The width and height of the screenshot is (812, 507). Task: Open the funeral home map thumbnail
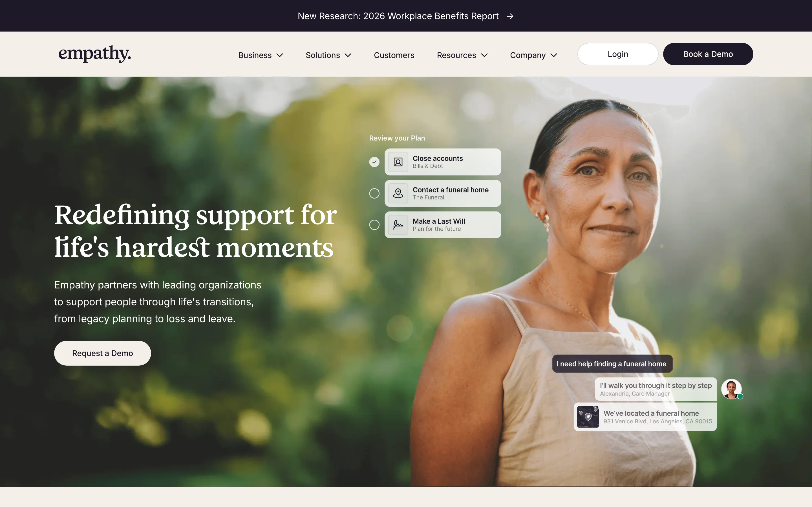point(588,417)
